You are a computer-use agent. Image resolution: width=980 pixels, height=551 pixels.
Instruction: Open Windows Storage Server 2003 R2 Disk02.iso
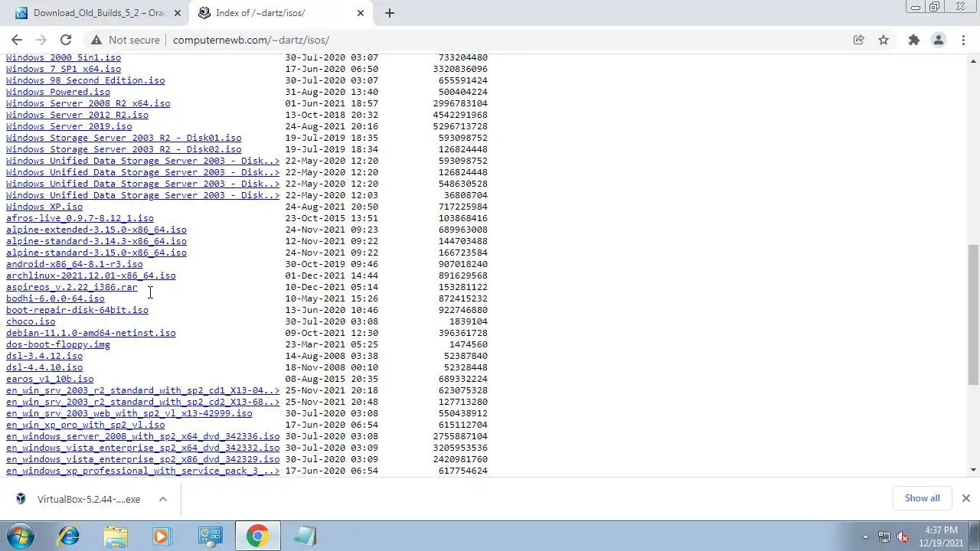pyautogui.click(x=123, y=149)
